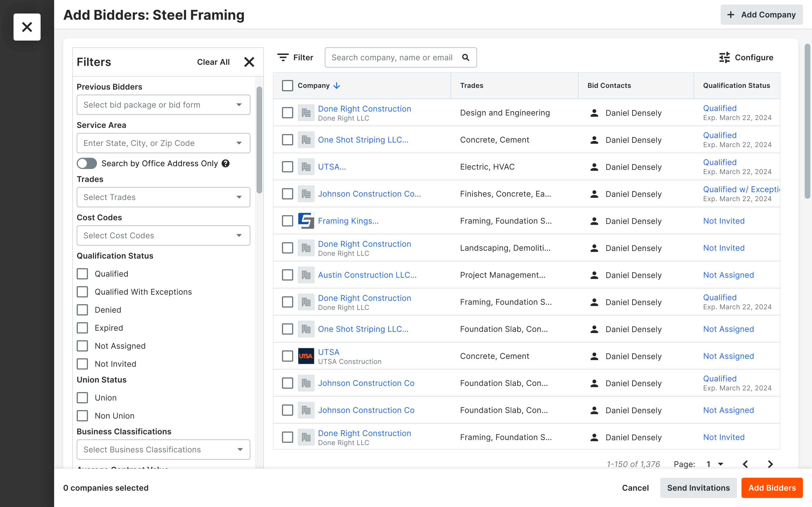The height and width of the screenshot is (507, 812).
Task: Go to previous page arrow
Action: click(745, 464)
